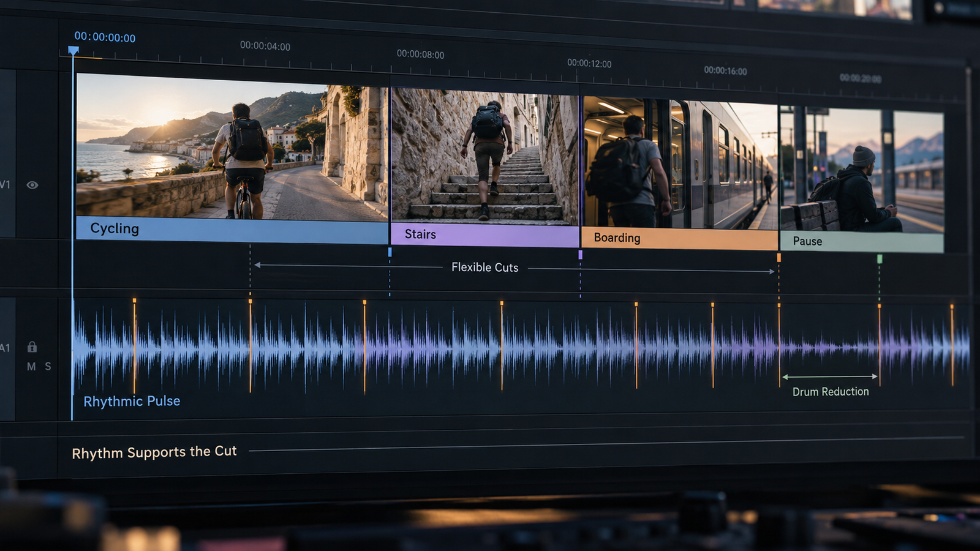The width and height of the screenshot is (980, 551).
Task: Select the A1 audio track label
Action: coord(5,348)
